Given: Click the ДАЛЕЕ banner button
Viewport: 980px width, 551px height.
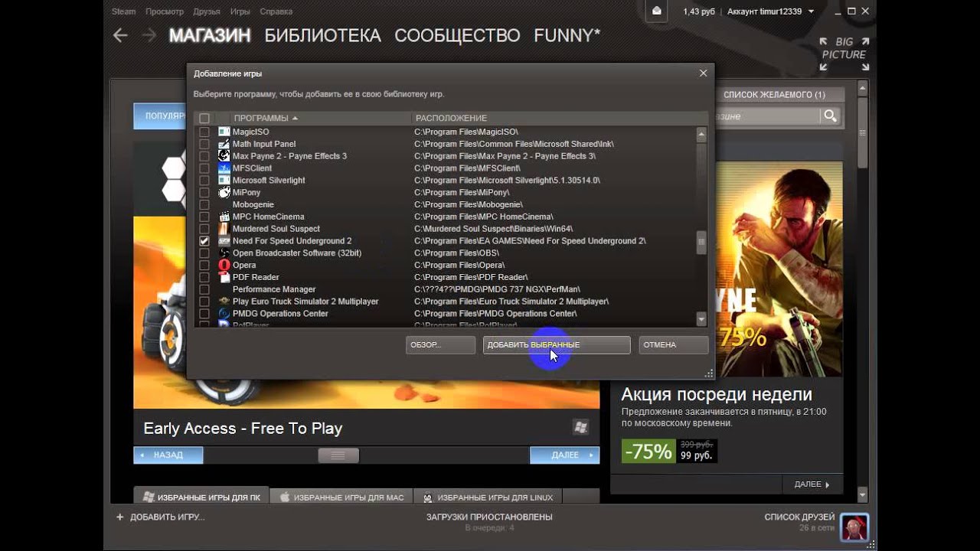Looking at the screenshot, I should (564, 455).
